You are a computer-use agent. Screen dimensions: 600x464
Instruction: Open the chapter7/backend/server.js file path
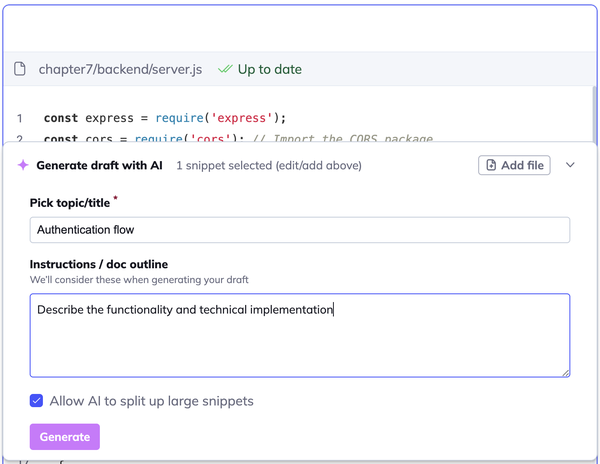[120, 69]
